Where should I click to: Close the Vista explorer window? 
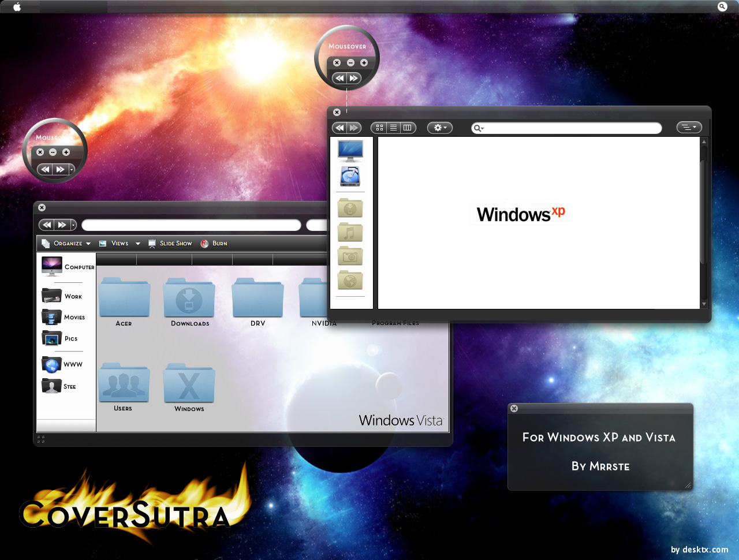coord(42,207)
